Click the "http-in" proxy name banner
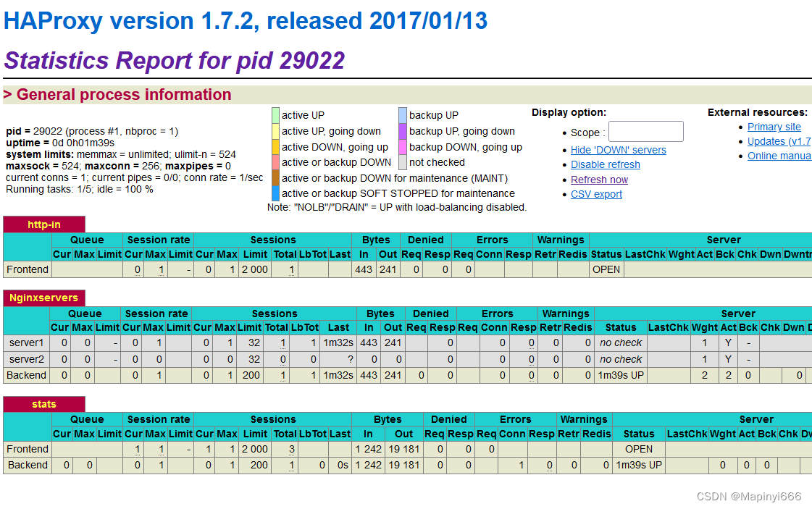 (43, 224)
